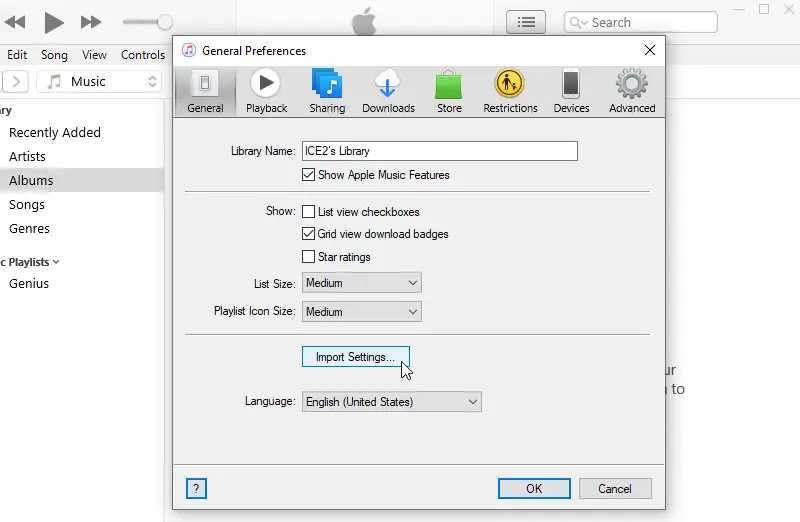Open the Downloads preferences tab
Screen dimensions: 800x522
[388, 91]
